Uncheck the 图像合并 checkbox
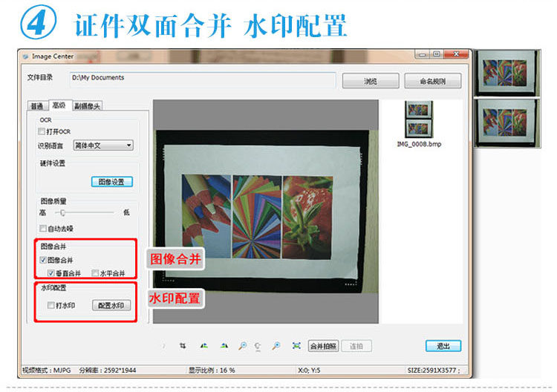The width and height of the screenshot is (557, 392). pos(43,260)
